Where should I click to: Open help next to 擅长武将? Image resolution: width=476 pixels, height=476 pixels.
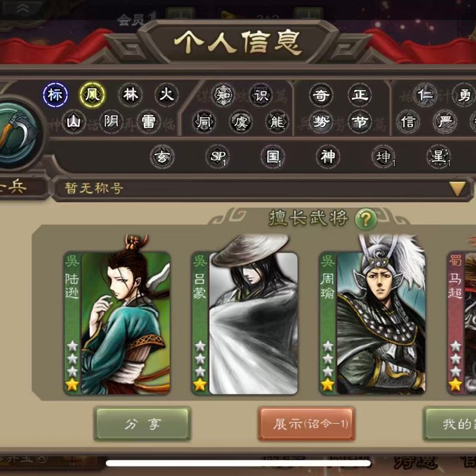[365, 218]
